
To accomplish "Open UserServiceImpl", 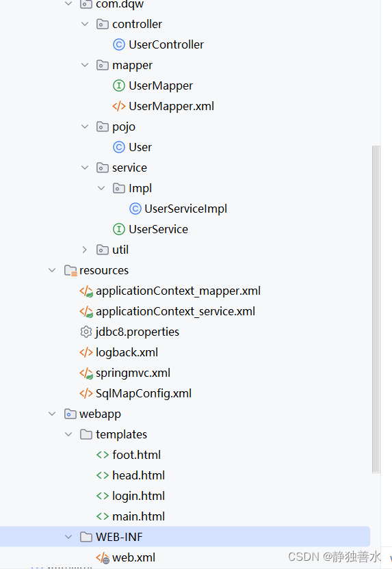I will click(x=186, y=209).
